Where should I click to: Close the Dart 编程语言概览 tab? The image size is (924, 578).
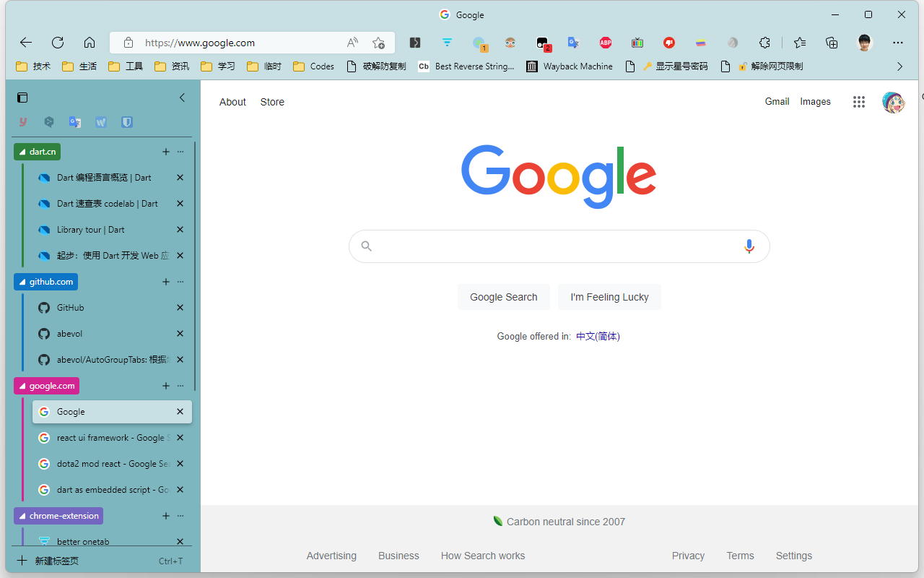click(180, 178)
